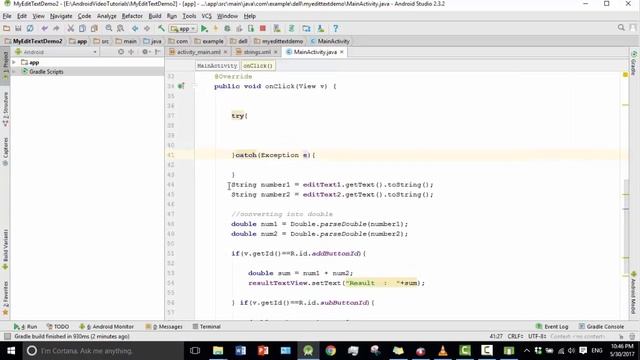
Task: Switch to the activity_main.xml editor tab
Action: [x=198, y=52]
